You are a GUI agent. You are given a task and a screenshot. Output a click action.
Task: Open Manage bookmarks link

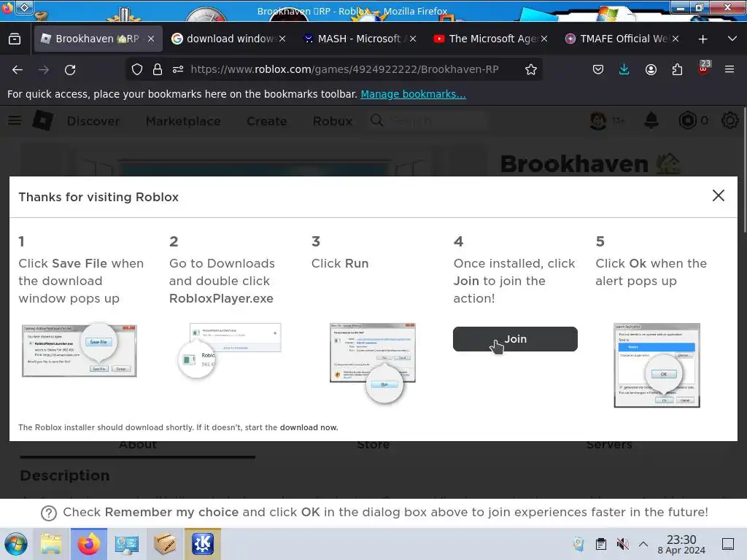pyautogui.click(x=413, y=94)
